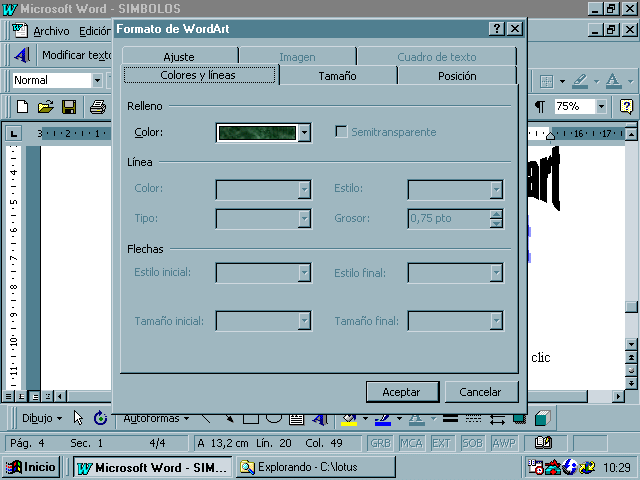Click the line color icon in drawing toolbar
640x480 pixels.
(382, 419)
